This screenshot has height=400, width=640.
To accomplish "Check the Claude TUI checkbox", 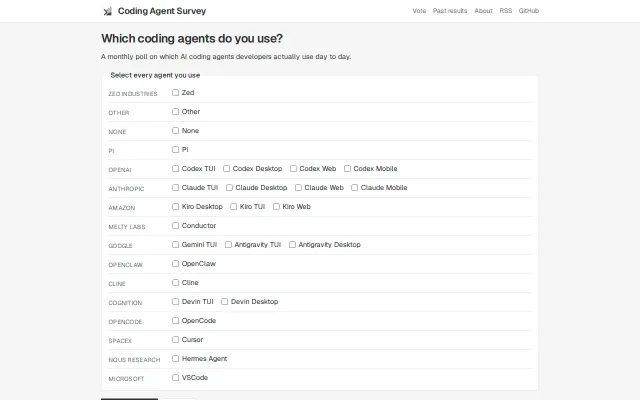I will point(176,187).
